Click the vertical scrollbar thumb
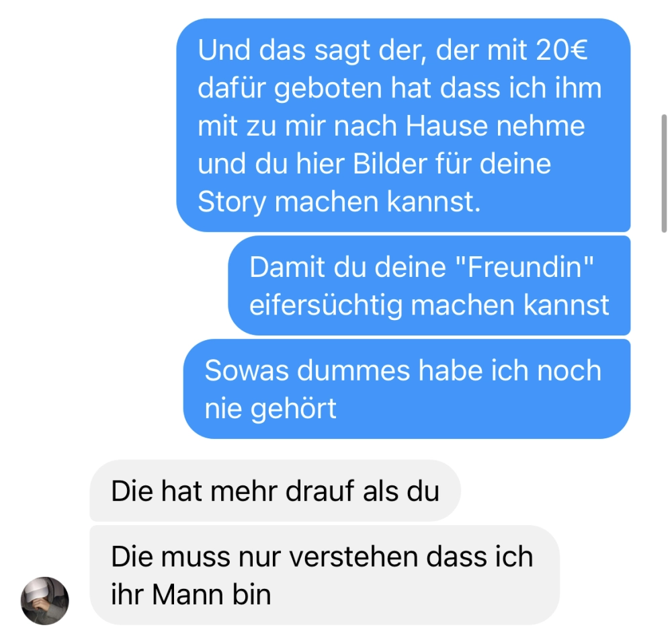The width and height of the screenshot is (672, 640). (x=664, y=173)
